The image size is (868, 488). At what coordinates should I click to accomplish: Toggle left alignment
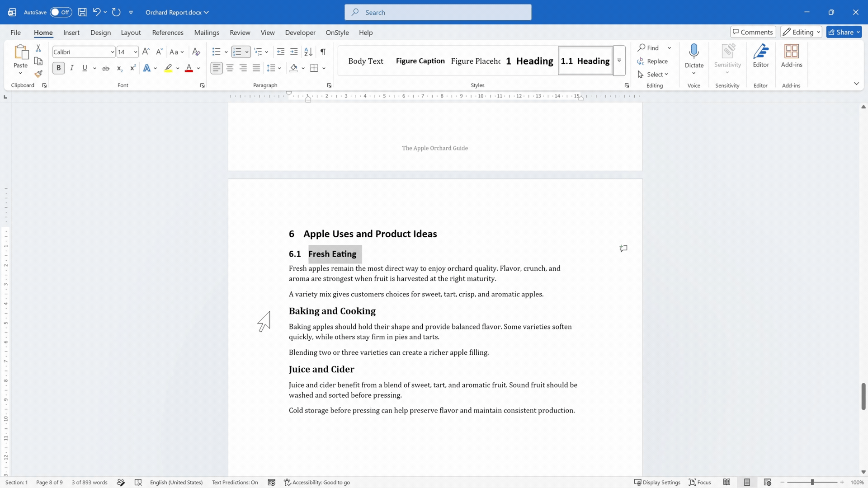pyautogui.click(x=217, y=68)
